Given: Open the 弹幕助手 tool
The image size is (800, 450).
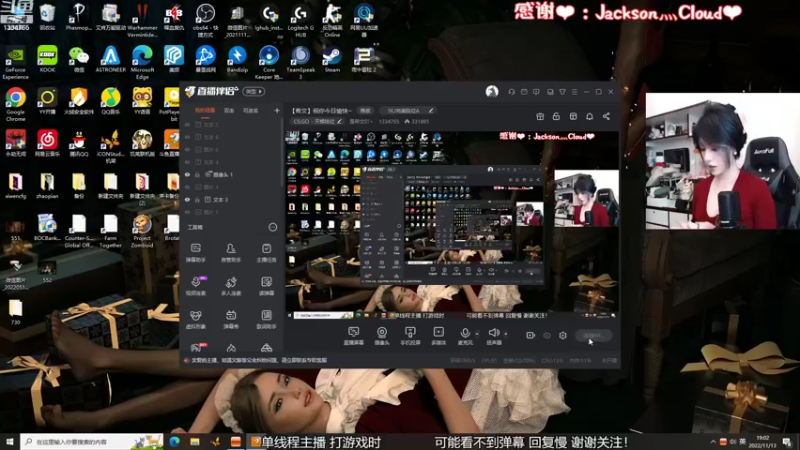Looking at the screenshot, I should click(195, 253).
